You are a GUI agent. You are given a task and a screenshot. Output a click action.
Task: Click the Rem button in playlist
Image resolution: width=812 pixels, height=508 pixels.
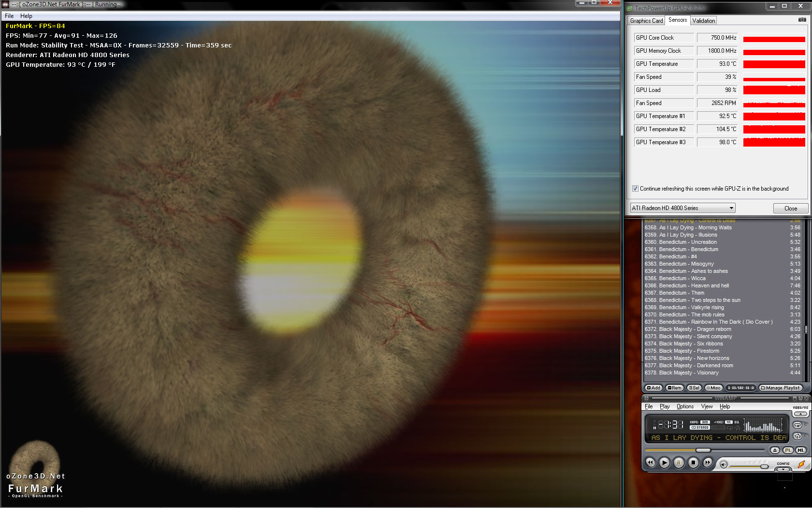point(674,388)
